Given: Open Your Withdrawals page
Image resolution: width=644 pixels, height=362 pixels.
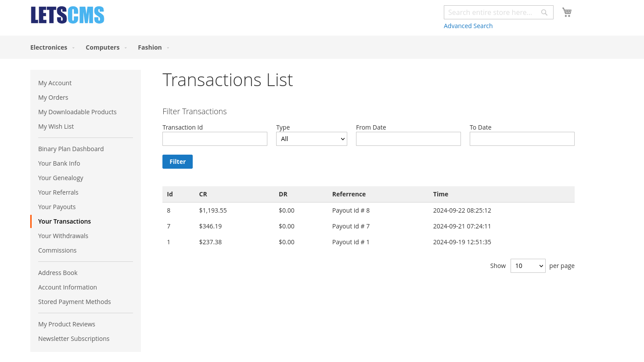Looking at the screenshot, I should (x=63, y=236).
